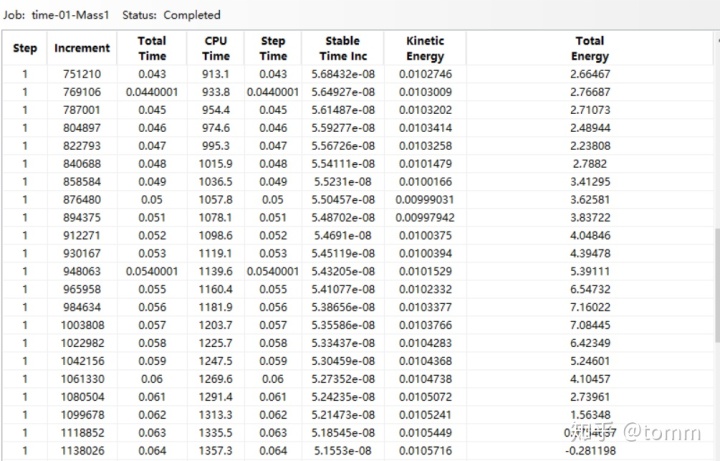Click the CPU Time column header
The height and width of the screenshot is (461, 720).
tap(216, 48)
